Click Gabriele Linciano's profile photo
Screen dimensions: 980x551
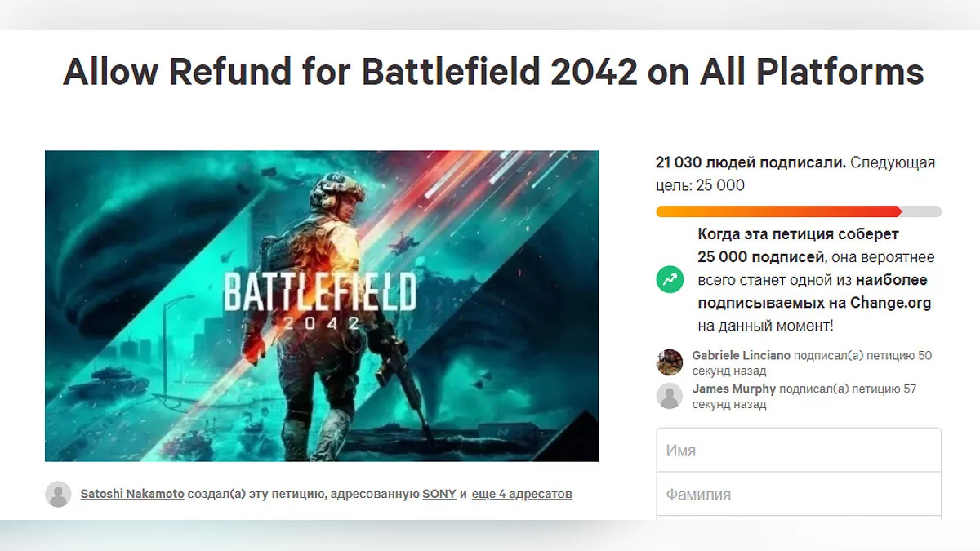(670, 362)
